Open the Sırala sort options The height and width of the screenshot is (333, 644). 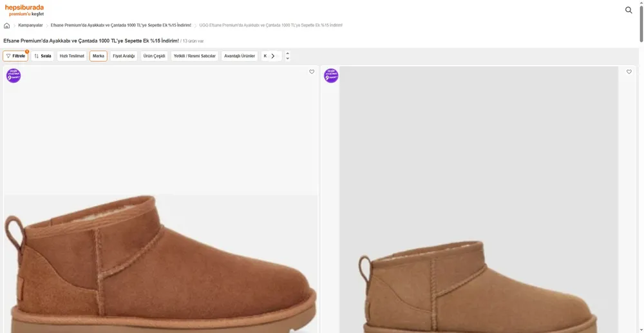tap(43, 56)
